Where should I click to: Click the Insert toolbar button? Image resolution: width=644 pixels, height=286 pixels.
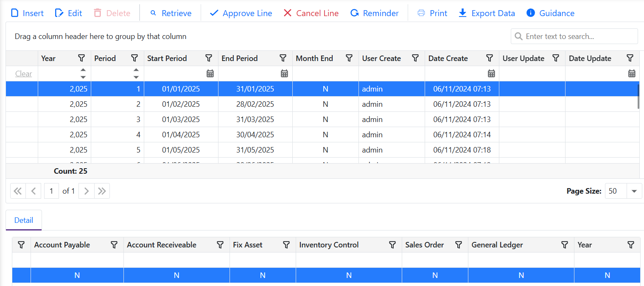pos(27,13)
